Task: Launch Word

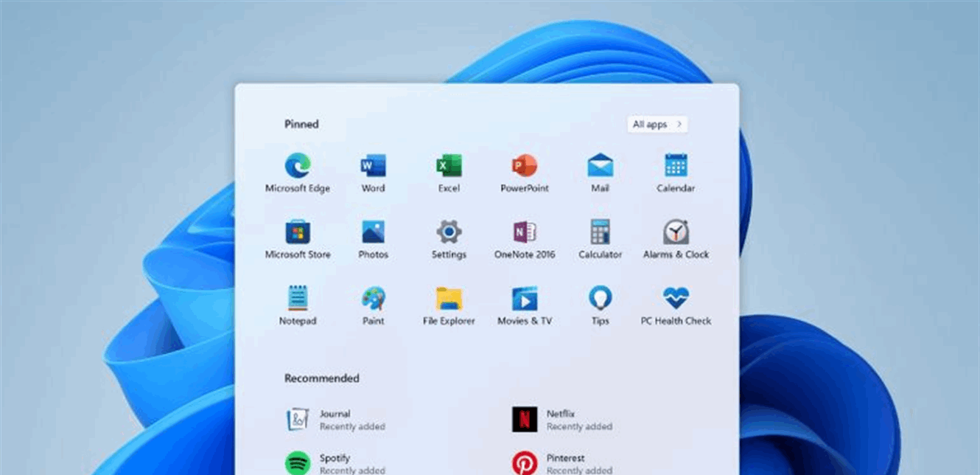Action: tap(373, 168)
